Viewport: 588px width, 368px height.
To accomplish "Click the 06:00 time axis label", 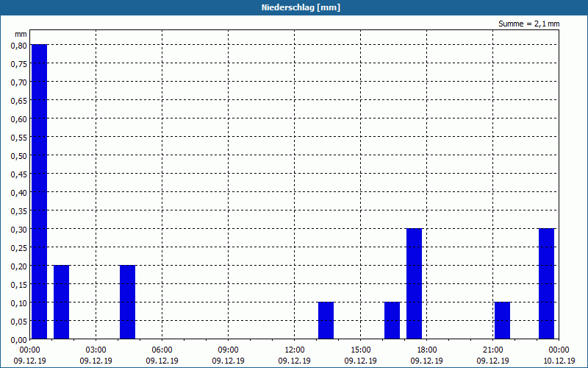I will [x=162, y=350].
